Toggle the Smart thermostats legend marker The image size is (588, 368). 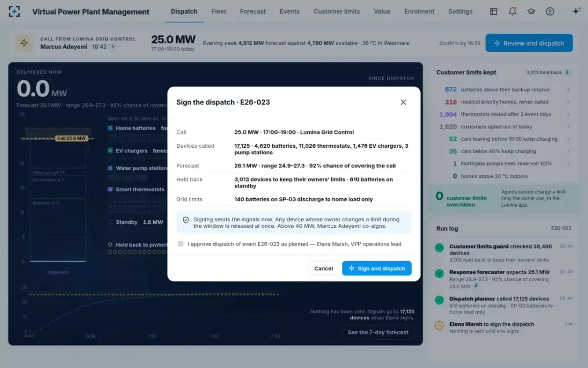point(110,189)
